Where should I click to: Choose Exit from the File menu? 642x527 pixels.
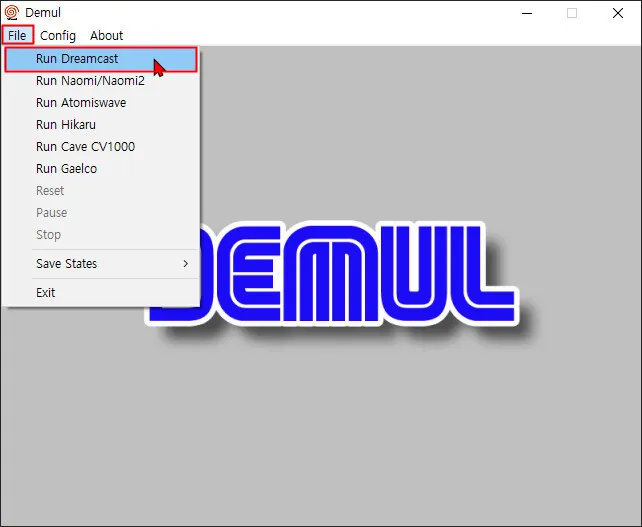(x=101, y=293)
